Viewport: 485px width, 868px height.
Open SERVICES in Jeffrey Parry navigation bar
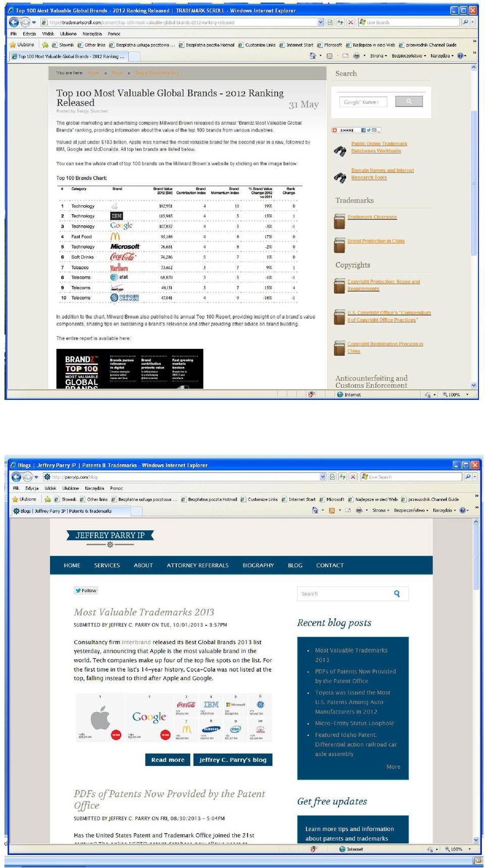(107, 565)
